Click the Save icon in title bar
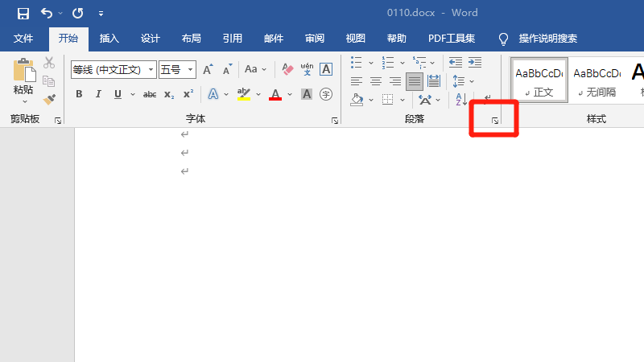644x362 pixels. click(23, 13)
